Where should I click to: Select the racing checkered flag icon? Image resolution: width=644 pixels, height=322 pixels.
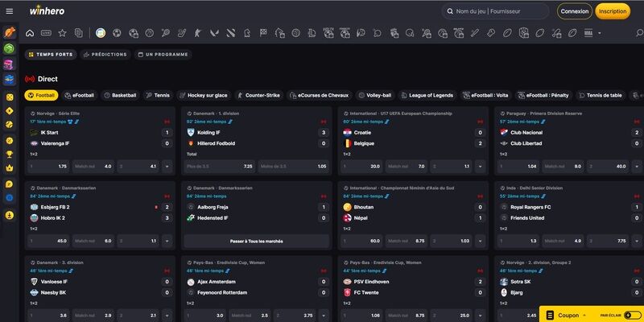[x=263, y=33]
